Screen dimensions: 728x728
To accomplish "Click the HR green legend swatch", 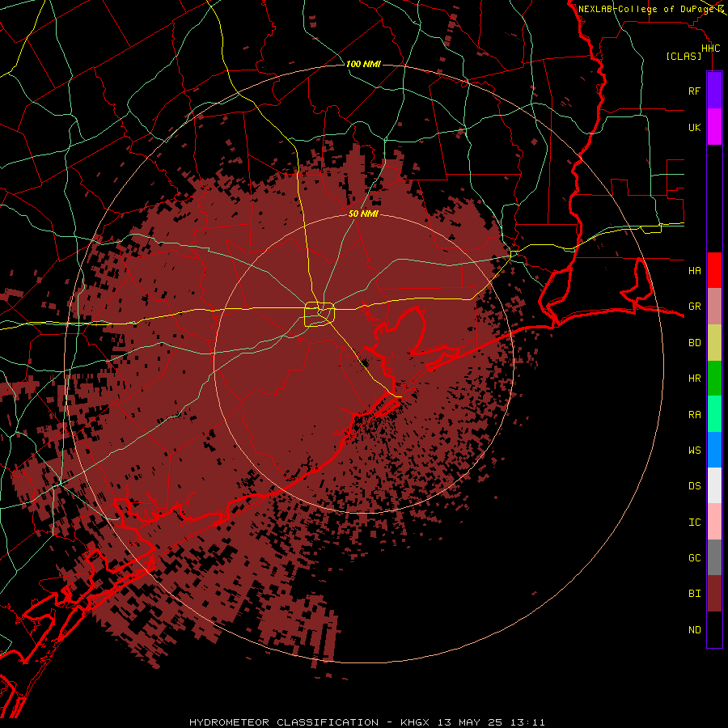I will (x=714, y=378).
